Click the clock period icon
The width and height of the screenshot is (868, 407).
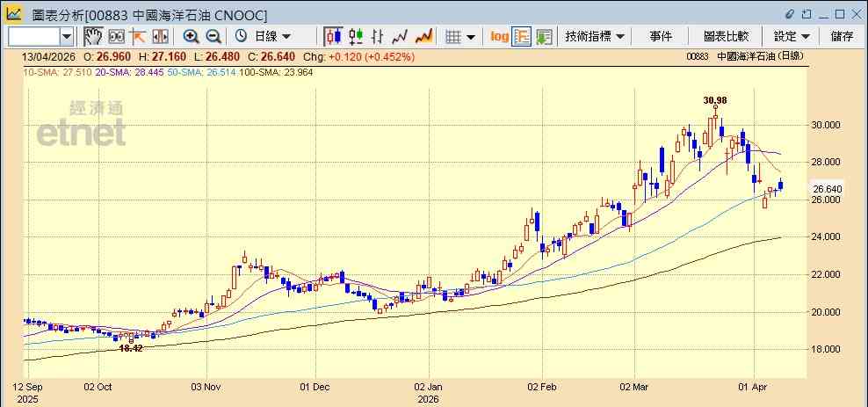[x=241, y=37]
